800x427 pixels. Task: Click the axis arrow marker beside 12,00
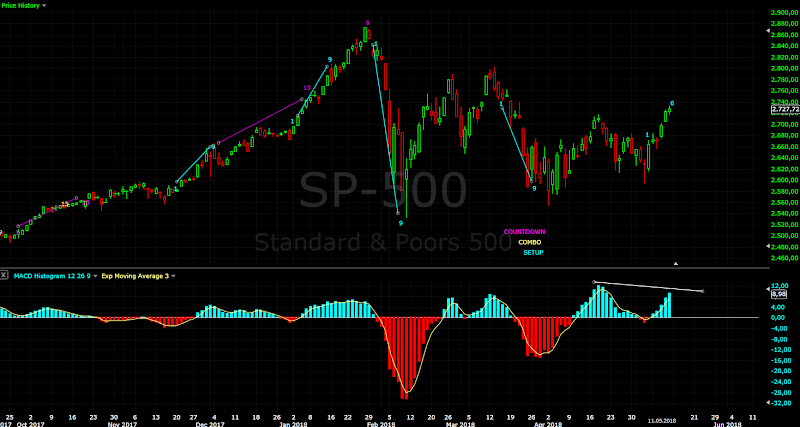[769, 289]
